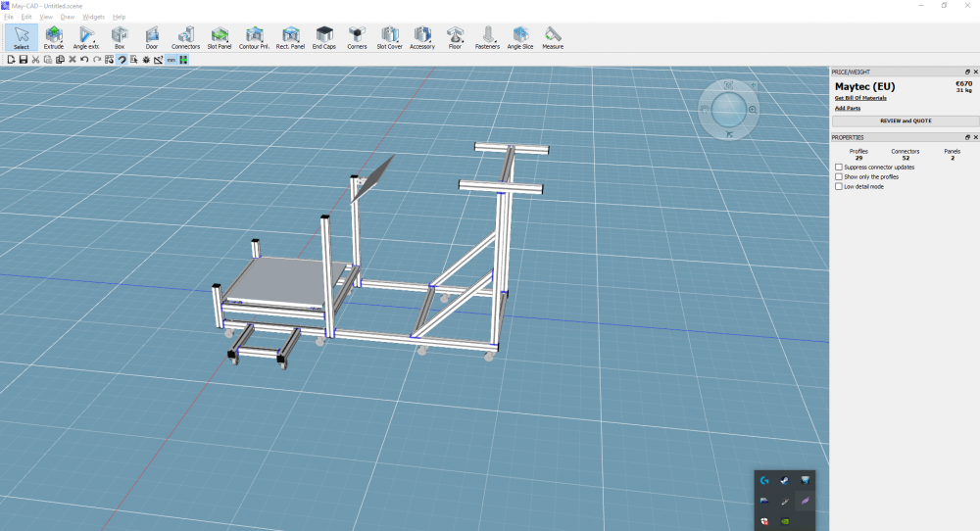Click the Save icon in toolbar
This screenshot has height=531, width=980.
point(23,60)
